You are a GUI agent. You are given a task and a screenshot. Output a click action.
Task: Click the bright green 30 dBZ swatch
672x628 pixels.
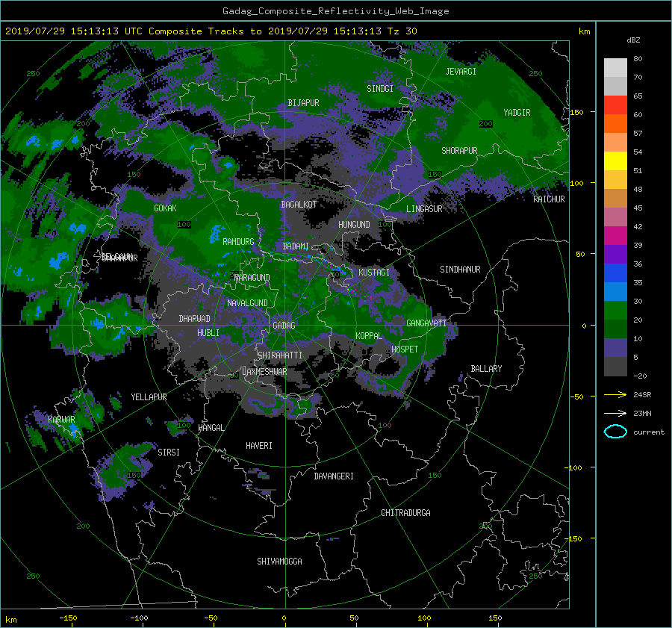point(615,310)
